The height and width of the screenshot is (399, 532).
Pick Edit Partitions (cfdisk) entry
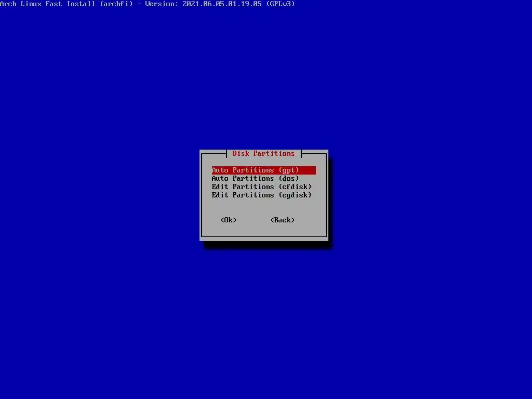262,187
